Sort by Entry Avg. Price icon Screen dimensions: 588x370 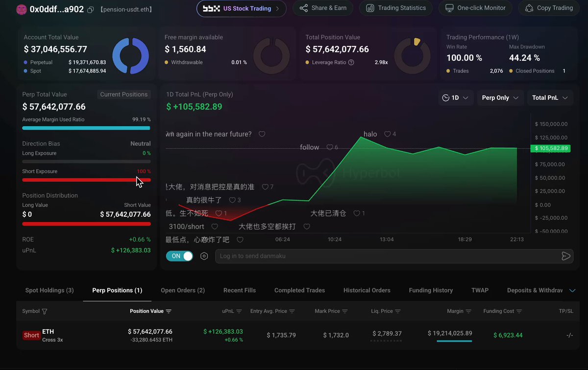click(x=292, y=311)
